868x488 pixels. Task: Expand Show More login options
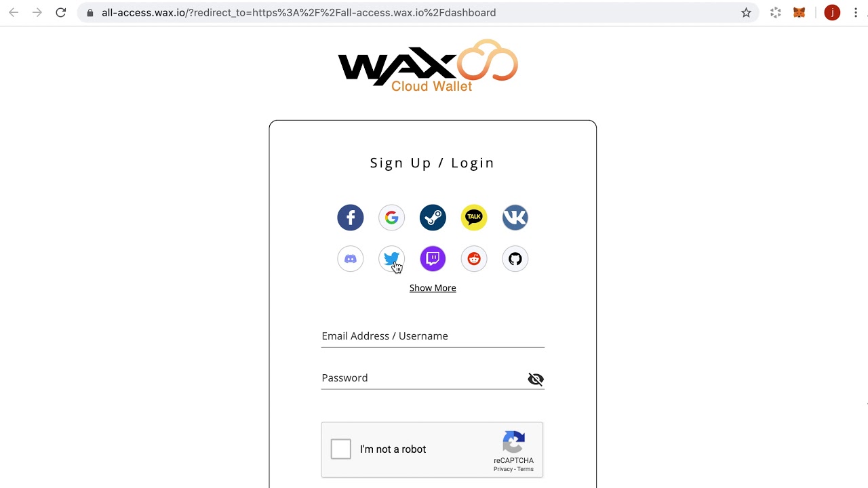coord(433,288)
